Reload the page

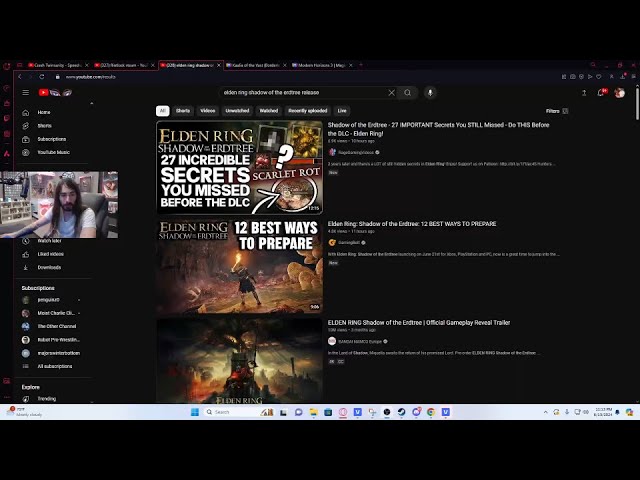[x=42, y=77]
